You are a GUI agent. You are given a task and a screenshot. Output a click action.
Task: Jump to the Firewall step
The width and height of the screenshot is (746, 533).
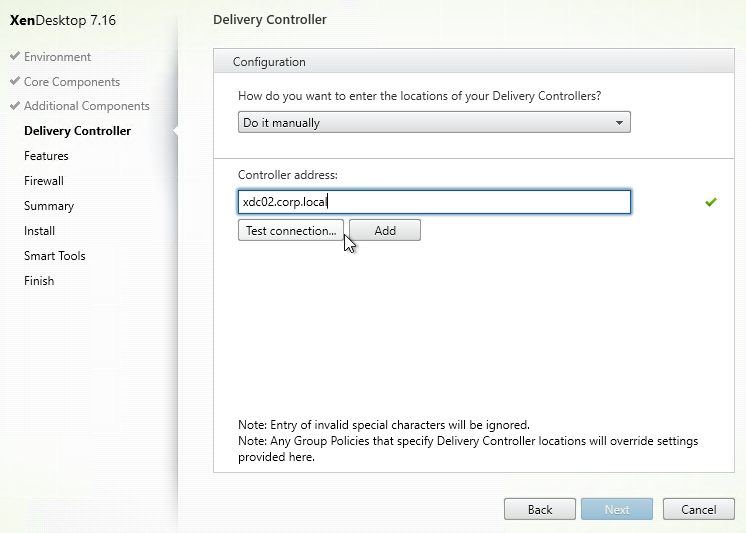click(x=44, y=181)
